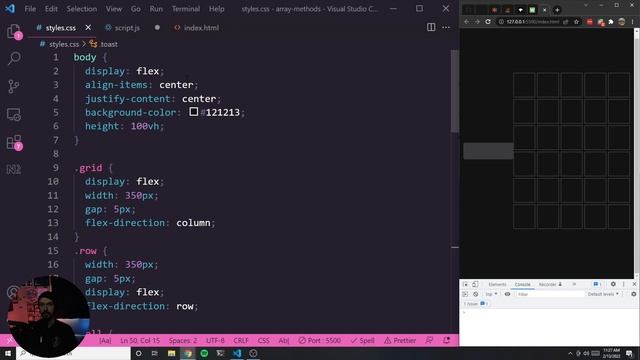This screenshot has height=360, width=640.
Task: Reload the page in Chrome
Action: 488,22
